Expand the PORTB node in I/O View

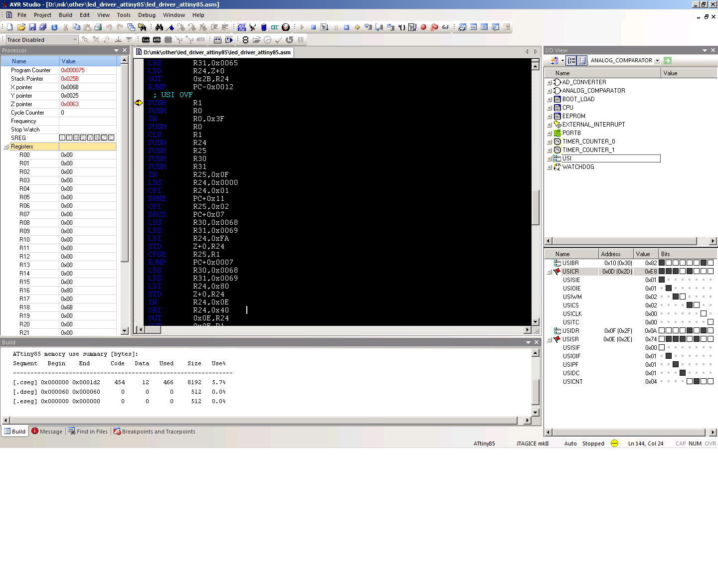(x=549, y=133)
